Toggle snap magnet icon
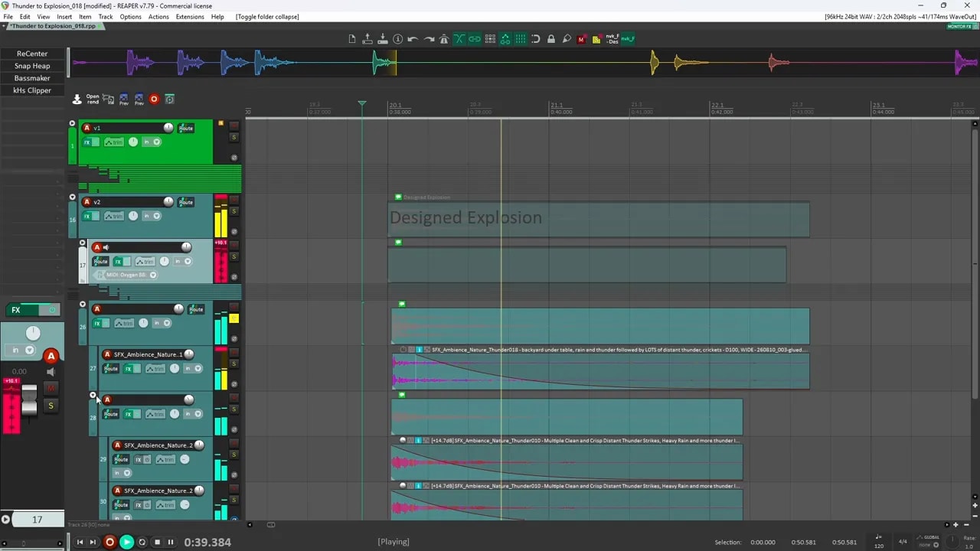 536,39
